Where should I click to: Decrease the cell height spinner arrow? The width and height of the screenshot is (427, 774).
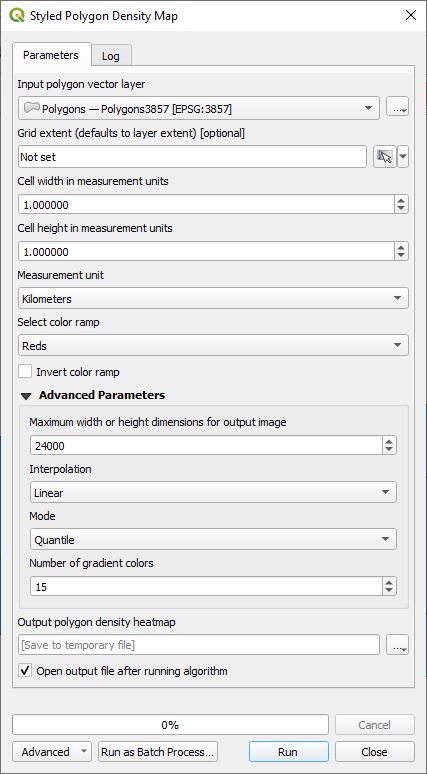pos(401,256)
